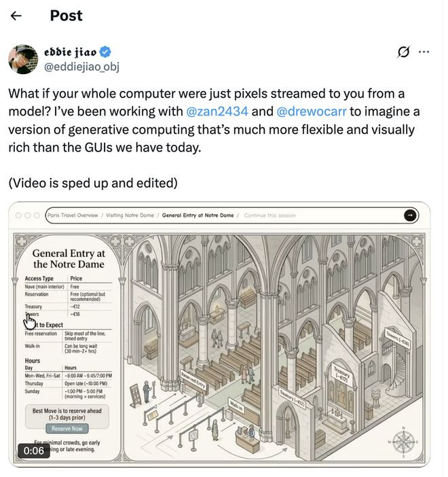Click the eddie jiao display name
This screenshot has width=448, height=477.
[x=71, y=52]
